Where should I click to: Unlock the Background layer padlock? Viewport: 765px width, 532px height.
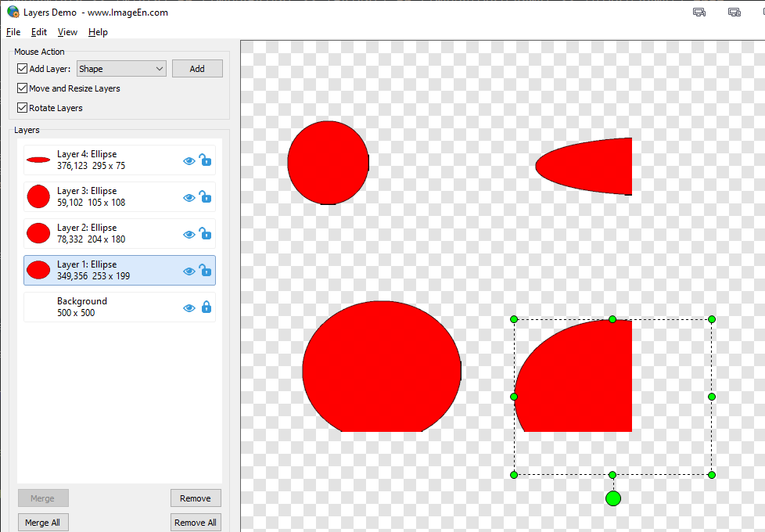[207, 307]
